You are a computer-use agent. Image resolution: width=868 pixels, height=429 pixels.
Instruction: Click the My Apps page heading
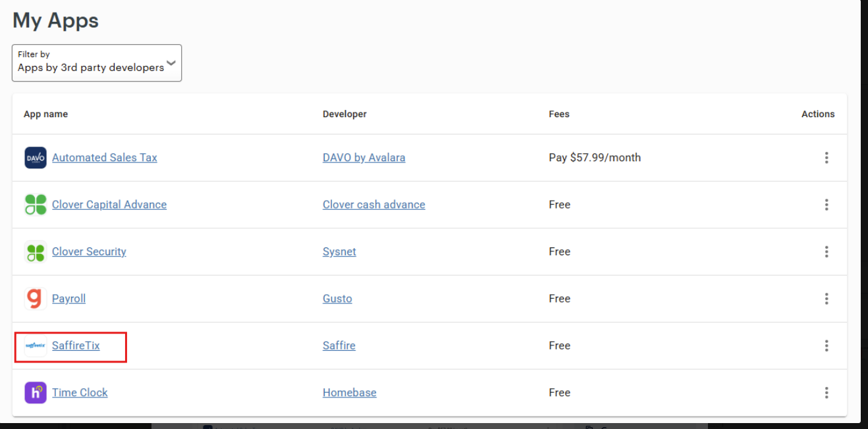55,21
